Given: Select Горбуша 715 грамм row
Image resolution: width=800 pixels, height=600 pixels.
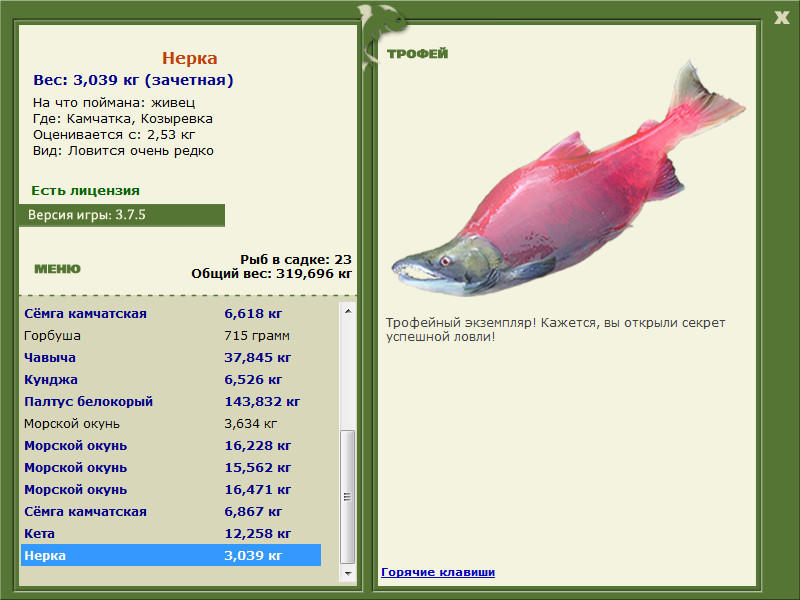Looking at the screenshot, I should [171, 336].
